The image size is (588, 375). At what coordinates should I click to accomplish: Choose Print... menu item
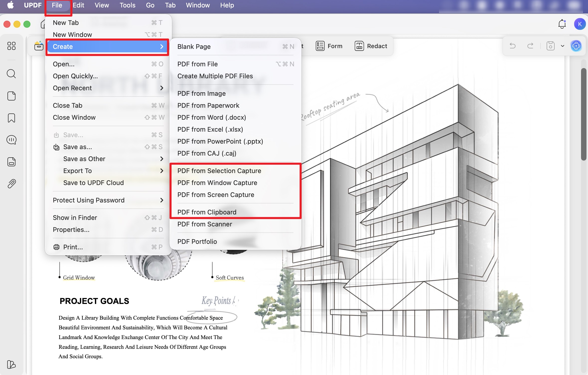(108, 247)
